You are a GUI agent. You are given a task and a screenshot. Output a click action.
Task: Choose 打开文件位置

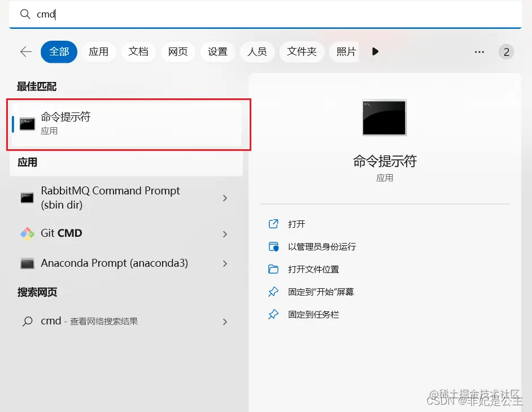pyautogui.click(x=313, y=270)
